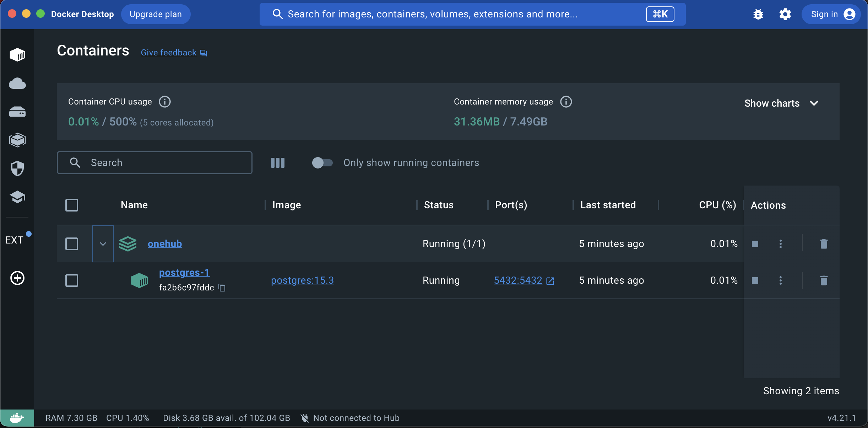Open the EXT extensions section
The height and width of the screenshot is (428, 868).
pos(15,240)
